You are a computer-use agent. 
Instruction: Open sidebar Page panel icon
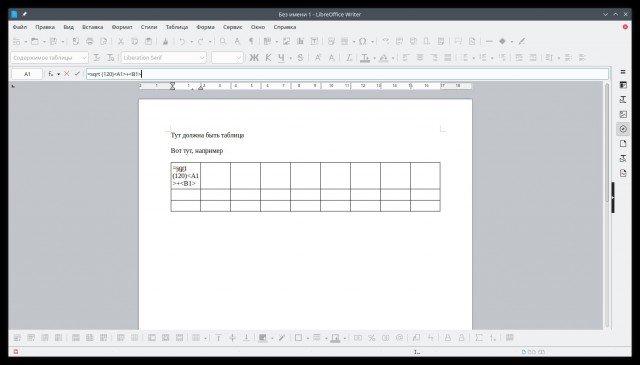(x=623, y=144)
